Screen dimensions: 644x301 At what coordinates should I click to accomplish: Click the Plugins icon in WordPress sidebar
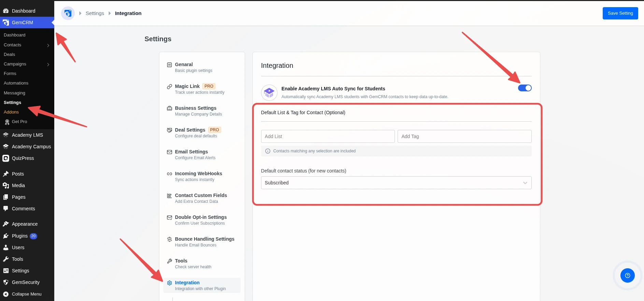click(x=6, y=236)
